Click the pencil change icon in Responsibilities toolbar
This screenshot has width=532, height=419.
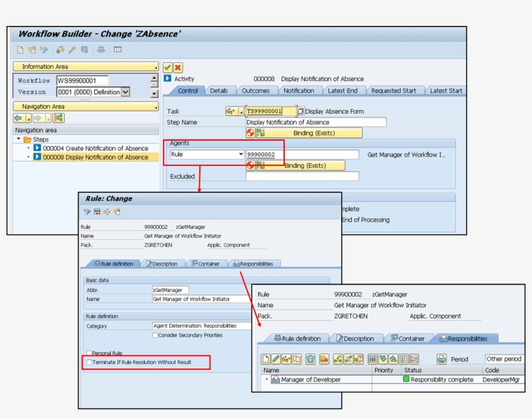(x=276, y=359)
